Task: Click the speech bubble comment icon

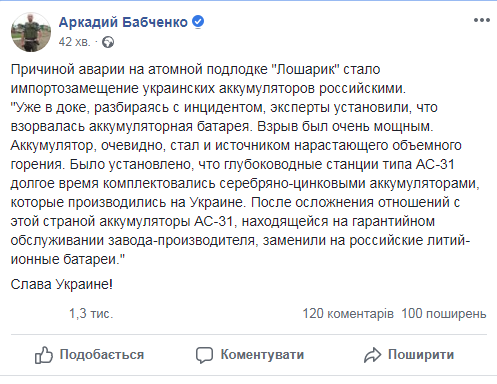Action: [204, 355]
